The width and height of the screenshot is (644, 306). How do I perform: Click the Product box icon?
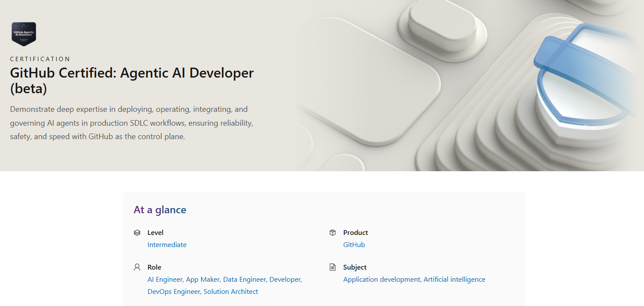point(333,233)
